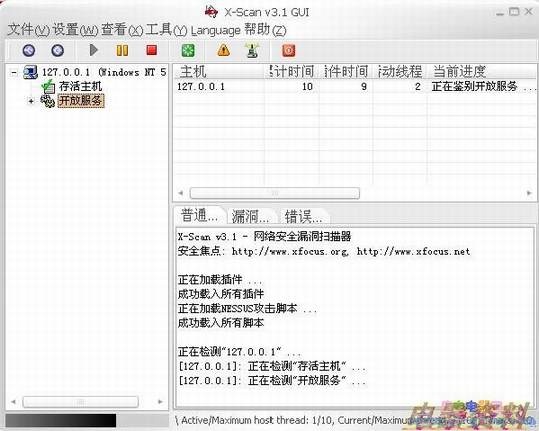Click the second blue round toolbar icon
This screenshot has width=539, height=431.
pos(57,50)
